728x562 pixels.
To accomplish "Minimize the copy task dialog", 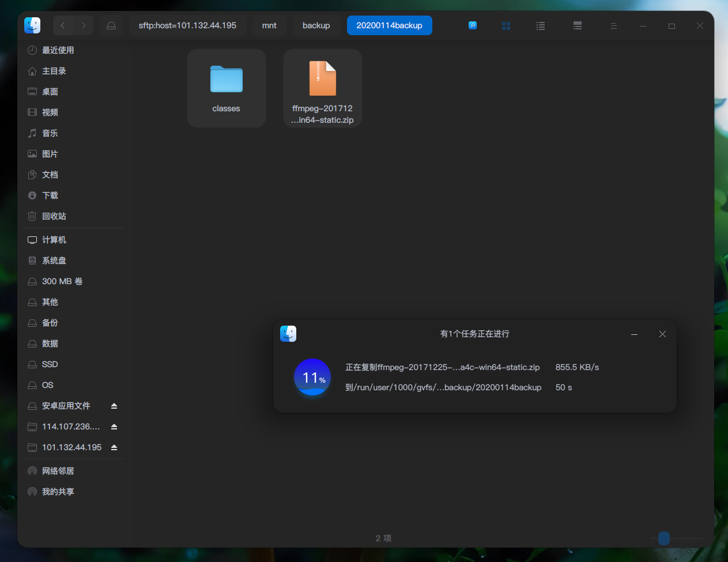I will [x=634, y=334].
